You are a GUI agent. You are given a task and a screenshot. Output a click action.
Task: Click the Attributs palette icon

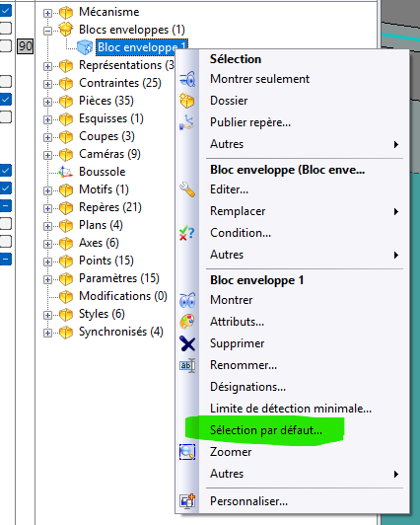click(187, 322)
